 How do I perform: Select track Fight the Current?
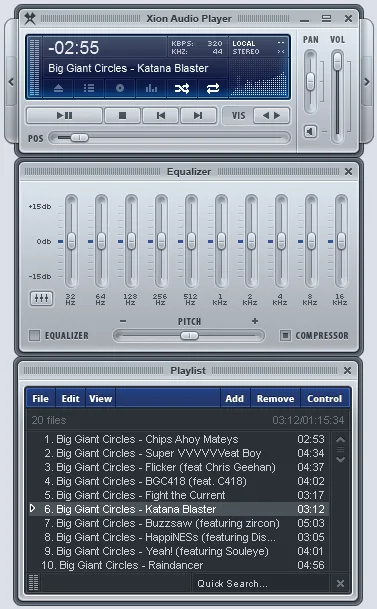pos(178,495)
